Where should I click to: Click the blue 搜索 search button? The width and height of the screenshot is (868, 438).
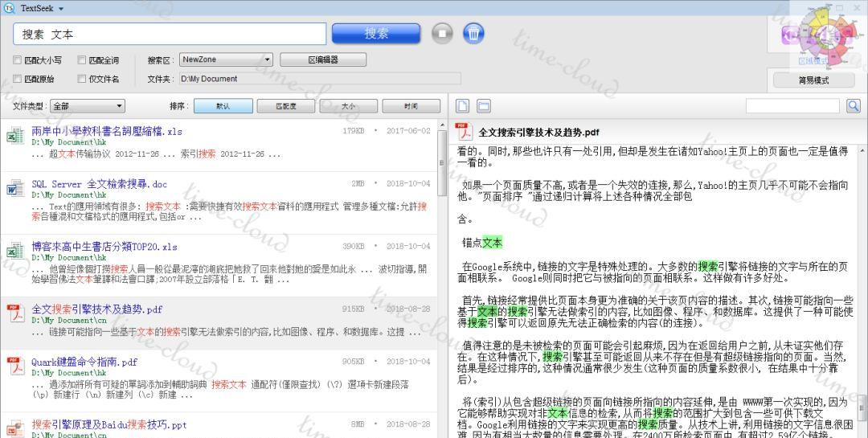coord(376,33)
